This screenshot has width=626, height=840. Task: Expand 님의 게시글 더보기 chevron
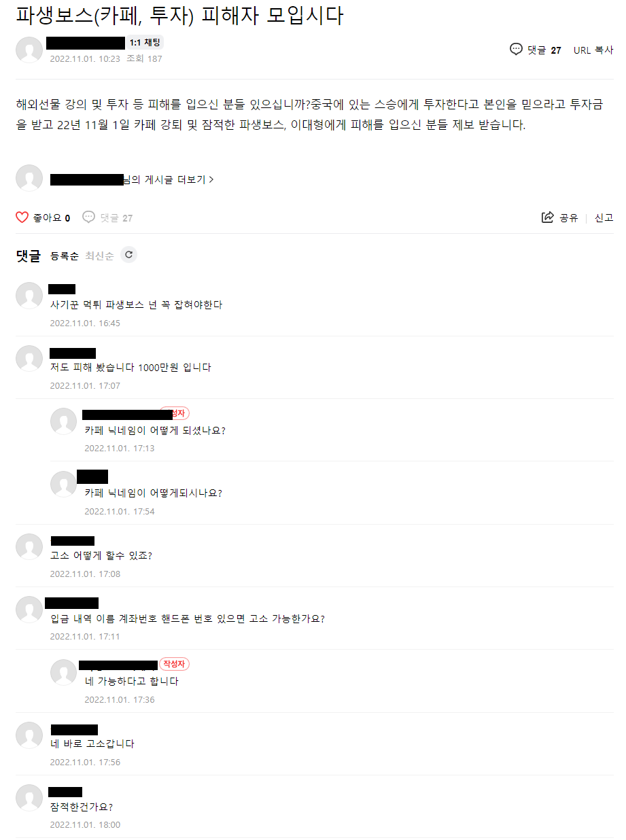211,180
